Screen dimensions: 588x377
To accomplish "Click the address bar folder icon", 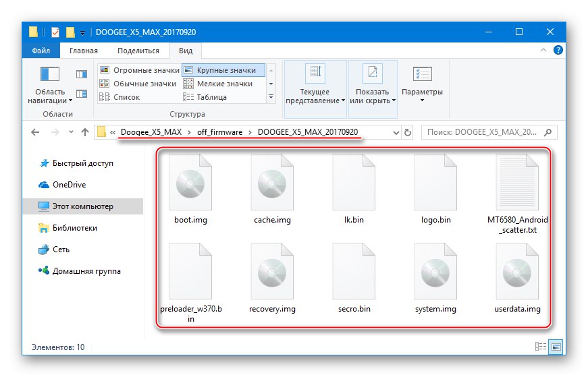I will coord(101,132).
